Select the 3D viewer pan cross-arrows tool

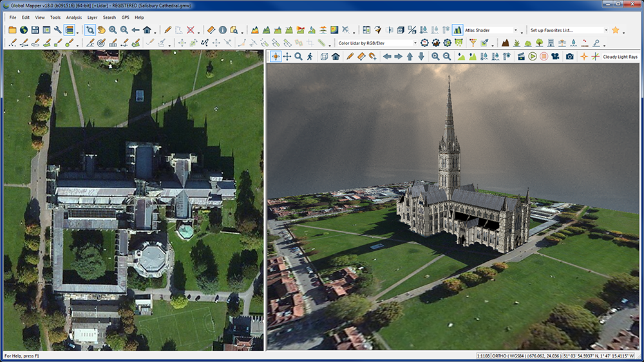tap(287, 56)
